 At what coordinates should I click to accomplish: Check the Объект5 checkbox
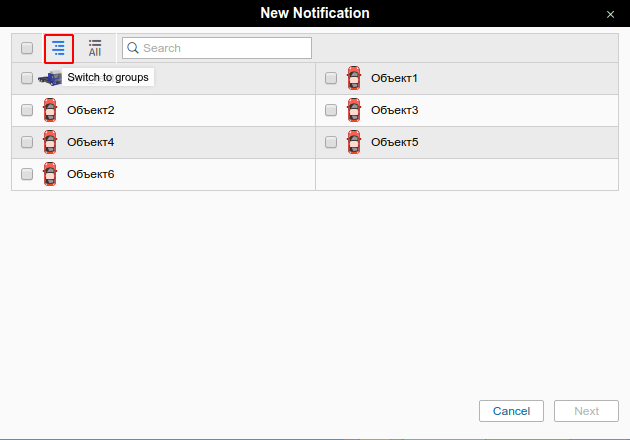click(331, 142)
